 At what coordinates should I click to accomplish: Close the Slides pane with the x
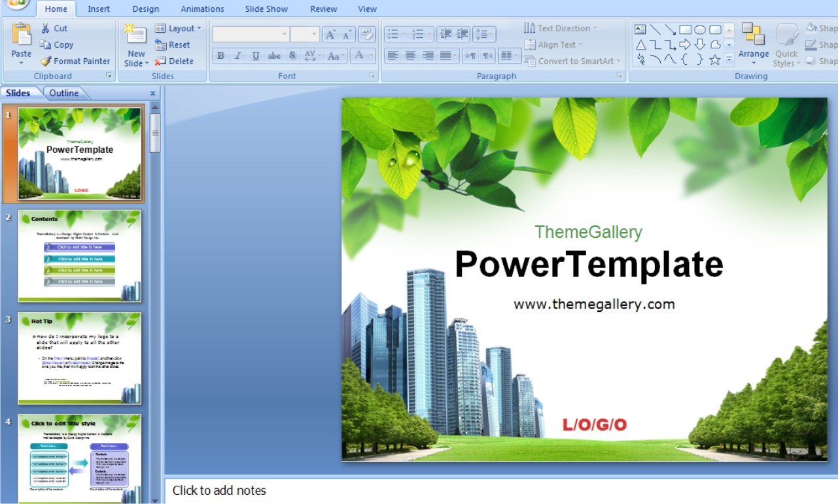[x=153, y=93]
